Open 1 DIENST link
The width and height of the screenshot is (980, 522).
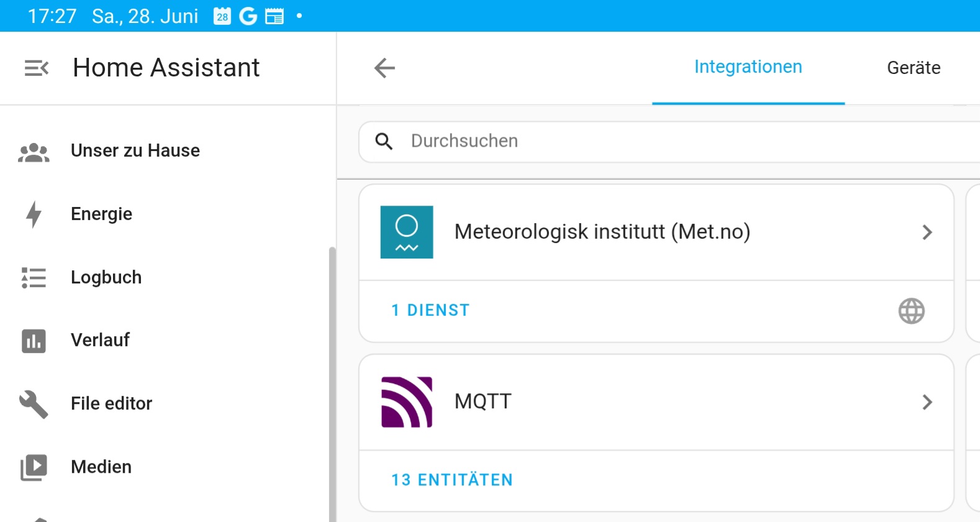point(430,310)
